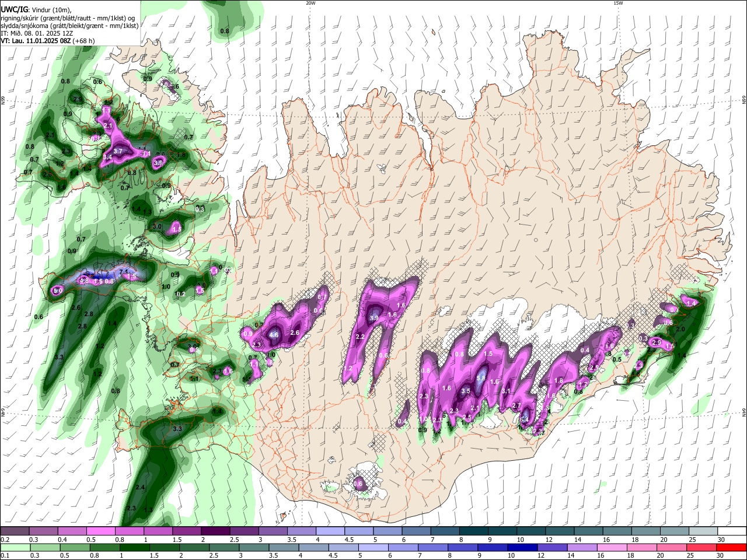Viewport: 747px width, 560px height.
Task: Pick the lilac 14 swatch in the lower legend row
Action: (582, 548)
